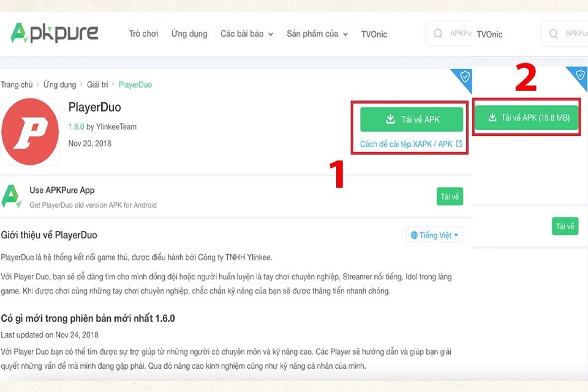Open the Tiếng Việt language dropdown
The height and width of the screenshot is (392, 588).
[x=435, y=235]
